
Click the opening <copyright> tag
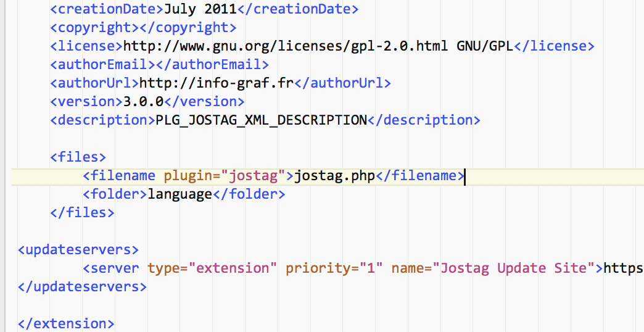pos(94,28)
